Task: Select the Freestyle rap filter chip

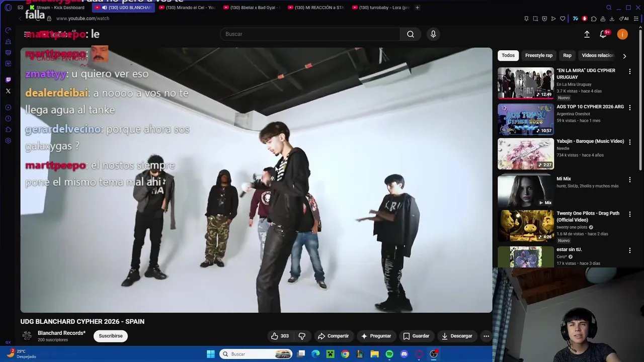Action: point(539,55)
